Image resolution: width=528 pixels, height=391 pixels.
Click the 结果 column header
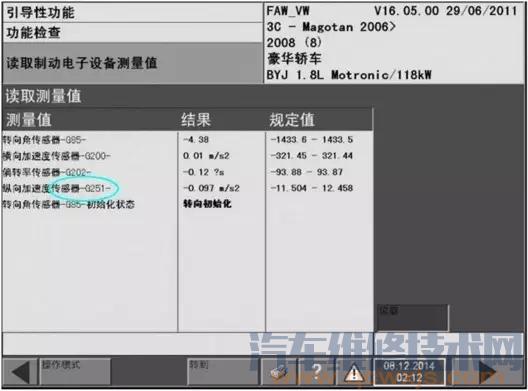point(196,120)
